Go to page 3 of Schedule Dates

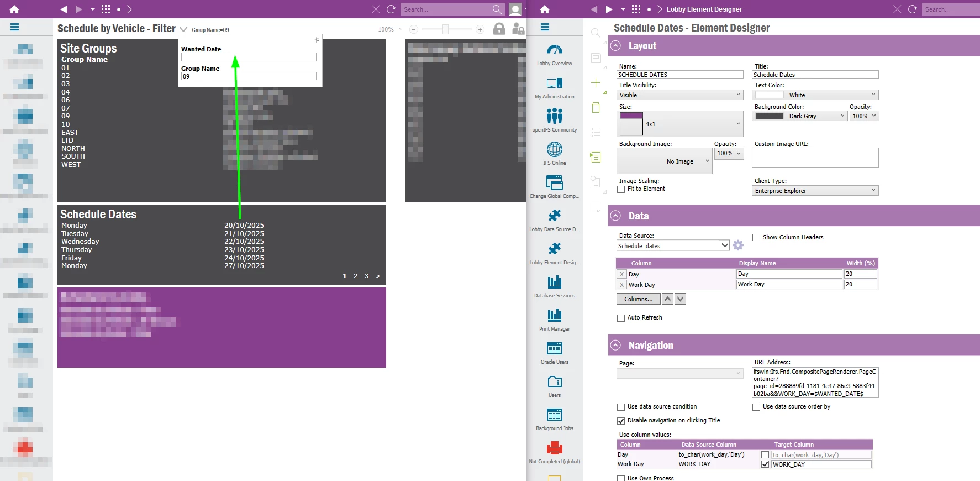coord(366,276)
